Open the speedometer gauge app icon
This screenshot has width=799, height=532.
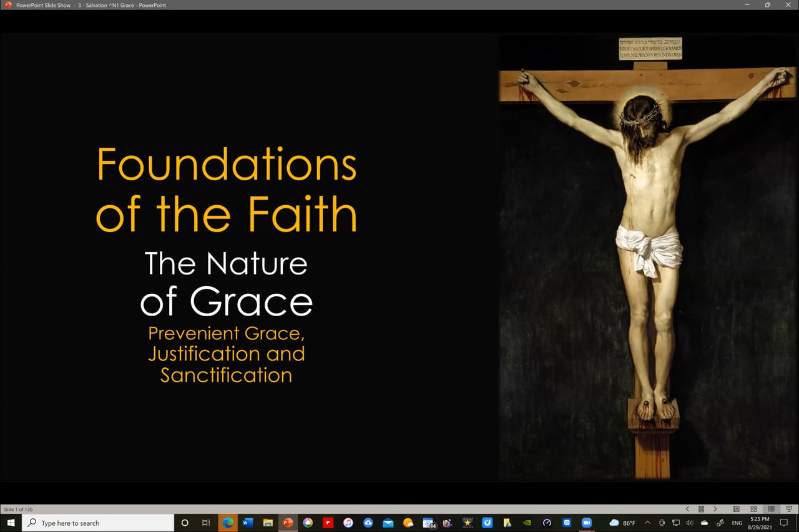pyautogui.click(x=547, y=523)
